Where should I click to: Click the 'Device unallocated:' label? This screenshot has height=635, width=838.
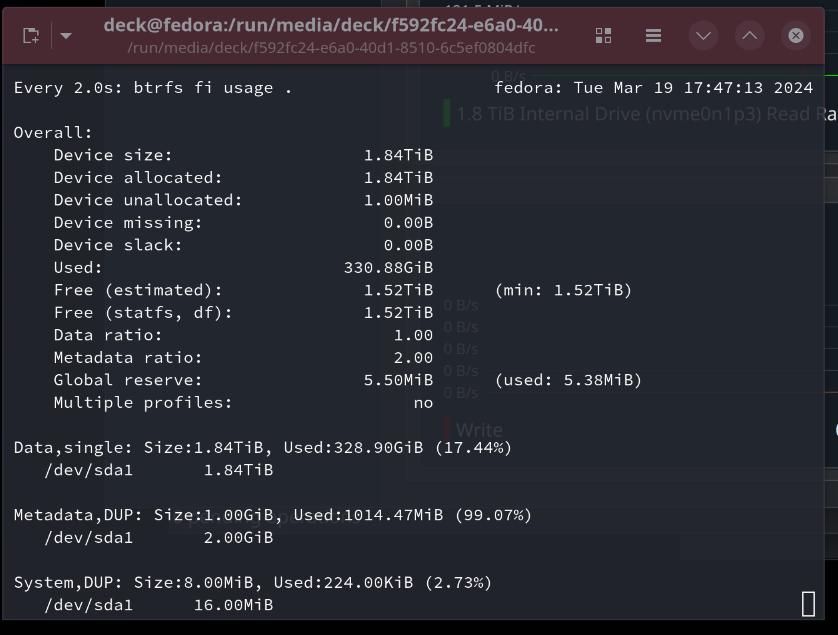148,200
